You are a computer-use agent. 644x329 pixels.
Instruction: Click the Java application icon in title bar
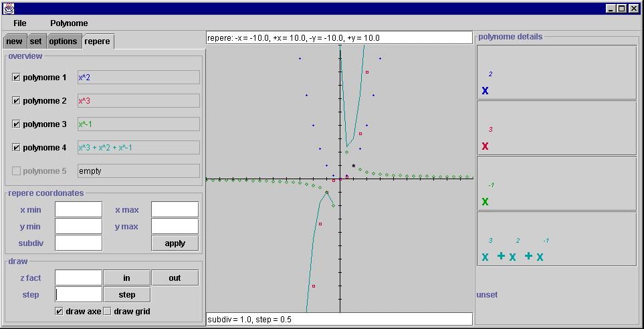tap(8, 8)
